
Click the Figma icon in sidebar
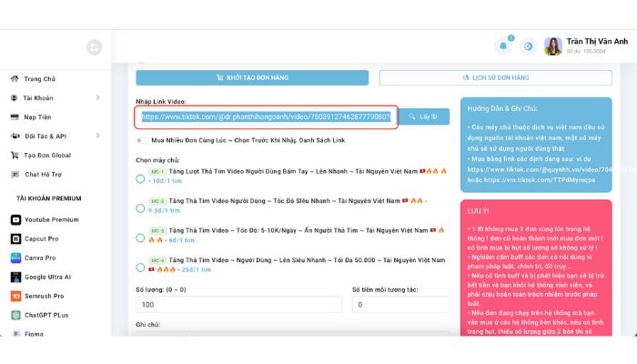15,334
